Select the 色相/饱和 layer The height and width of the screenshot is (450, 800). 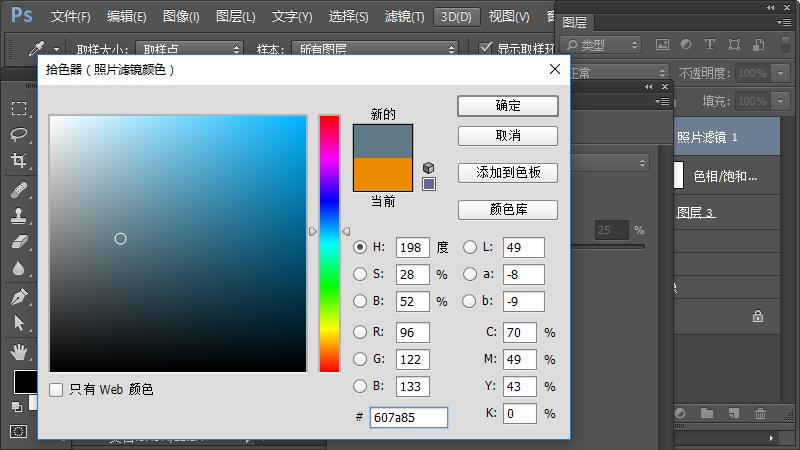(727, 176)
